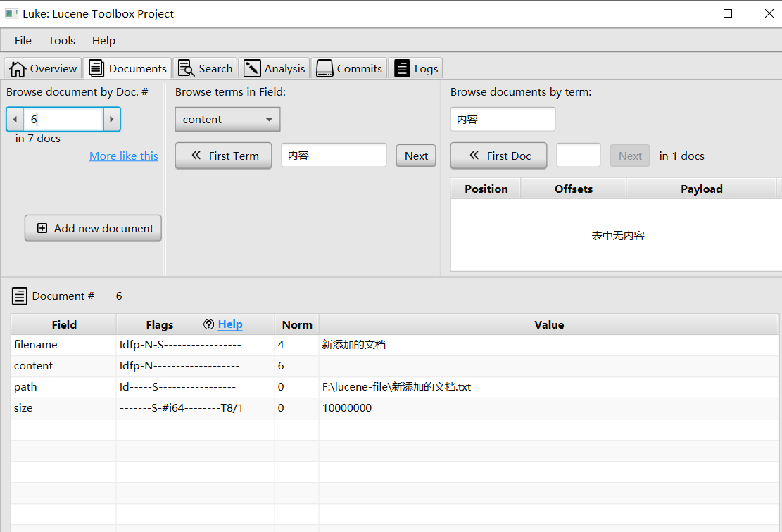Click the "in 1 docs" label

pos(682,156)
